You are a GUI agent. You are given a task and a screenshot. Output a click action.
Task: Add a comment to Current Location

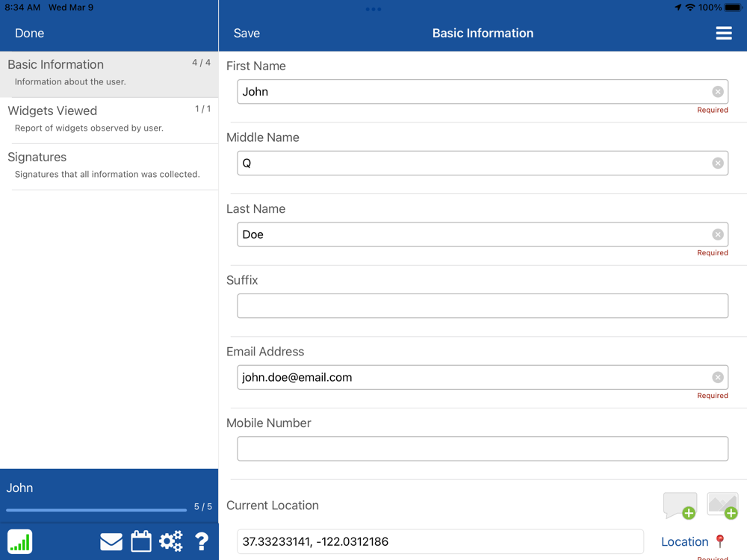[680, 505]
